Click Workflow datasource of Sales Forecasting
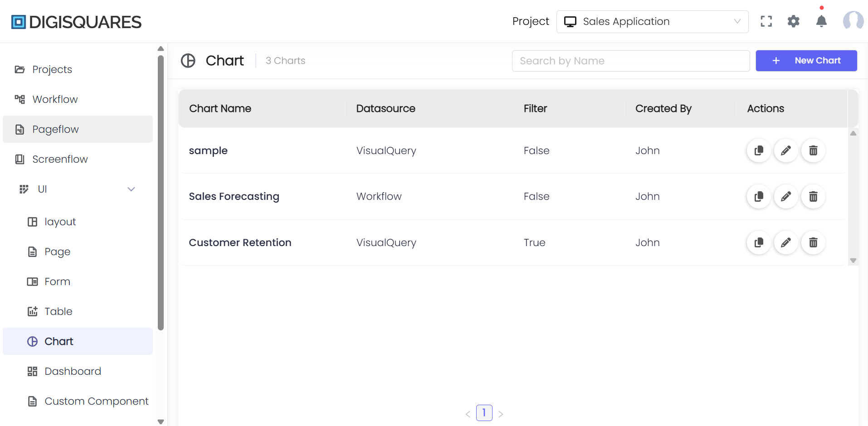The height and width of the screenshot is (426, 868). (x=379, y=196)
